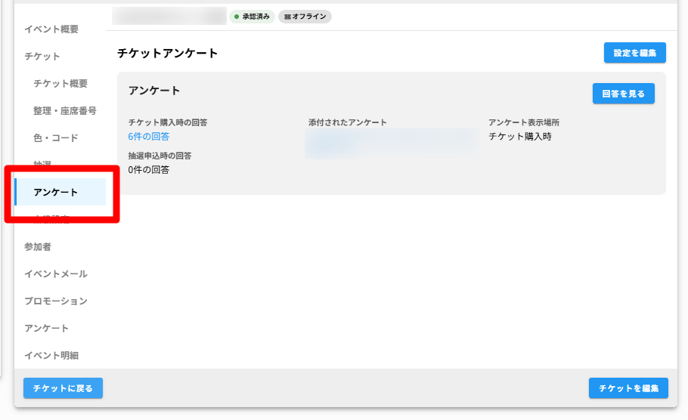Click the 回答を見る button
The height and width of the screenshot is (420, 688).
[x=623, y=94]
